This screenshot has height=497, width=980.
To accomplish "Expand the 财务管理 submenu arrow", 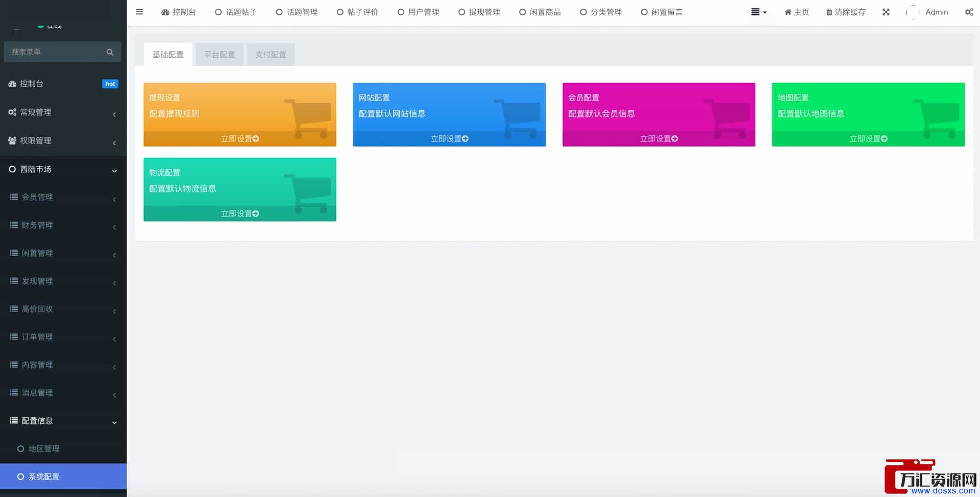I will [x=114, y=227].
